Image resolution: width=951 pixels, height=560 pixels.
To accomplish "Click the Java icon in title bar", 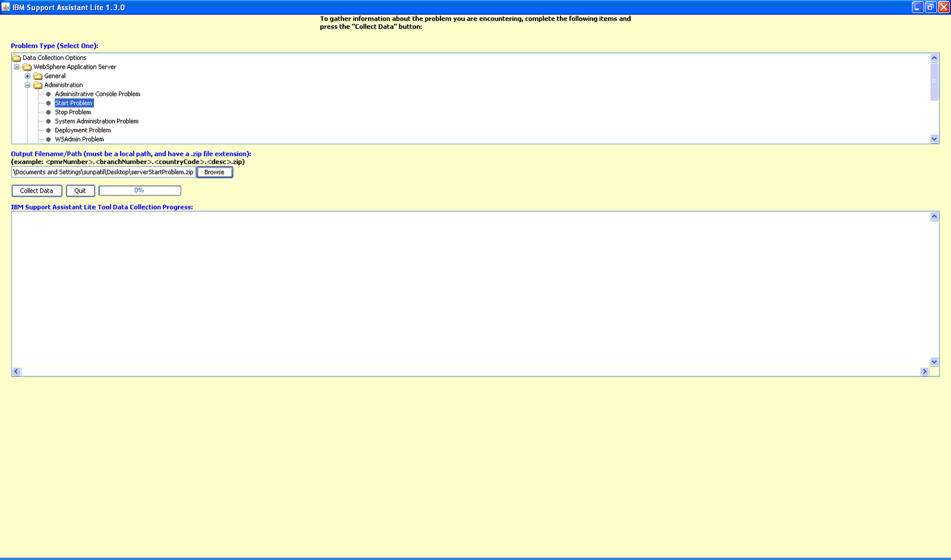I will click(x=6, y=7).
